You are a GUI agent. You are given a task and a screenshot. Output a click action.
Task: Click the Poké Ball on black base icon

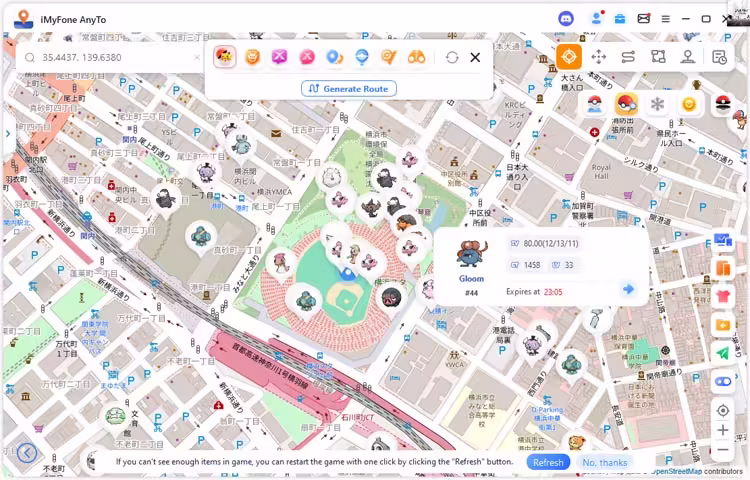[722, 104]
